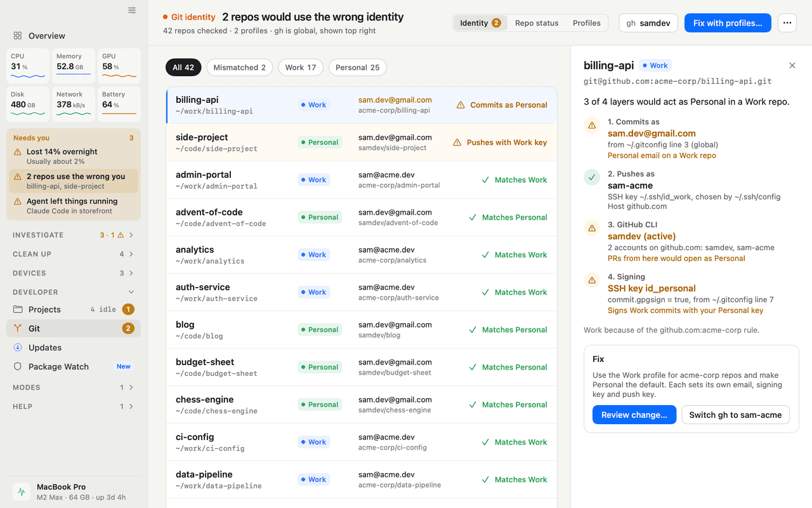Click green check icon next to Pushes as

[592, 177]
